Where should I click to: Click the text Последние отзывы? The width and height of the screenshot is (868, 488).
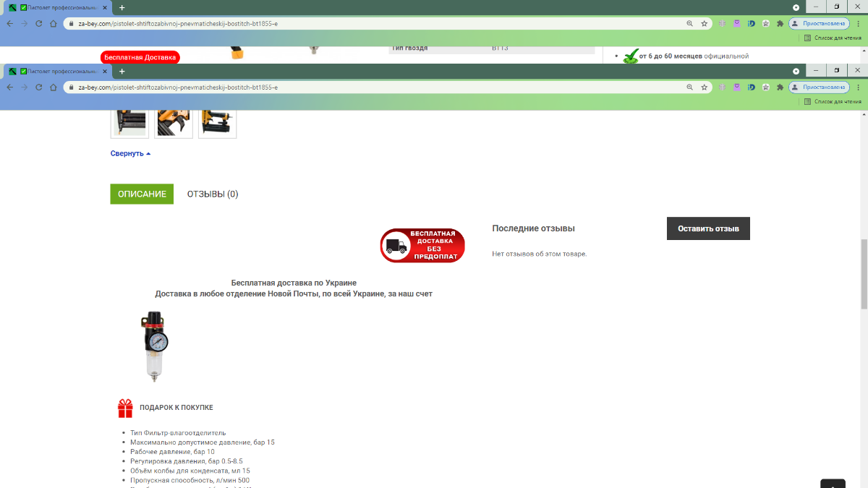point(533,228)
